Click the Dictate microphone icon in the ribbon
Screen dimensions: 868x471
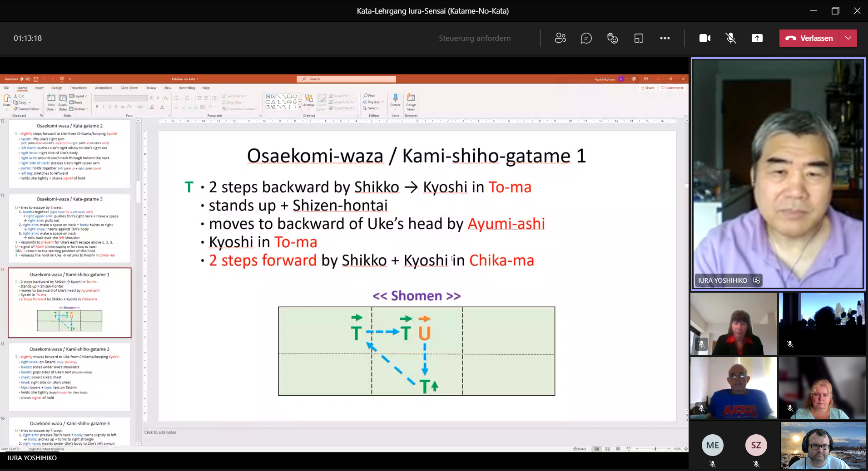[x=395, y=99]
